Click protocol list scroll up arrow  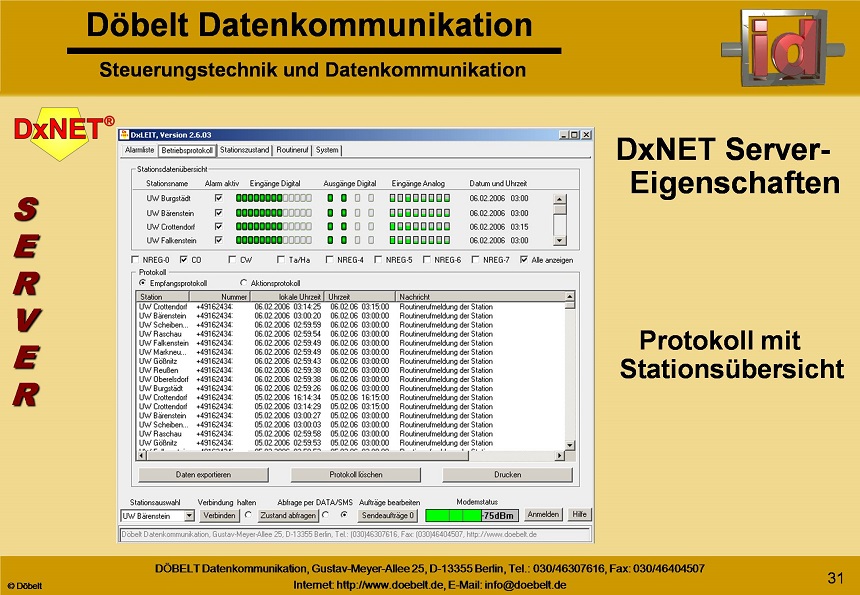[x=570, y=297]
